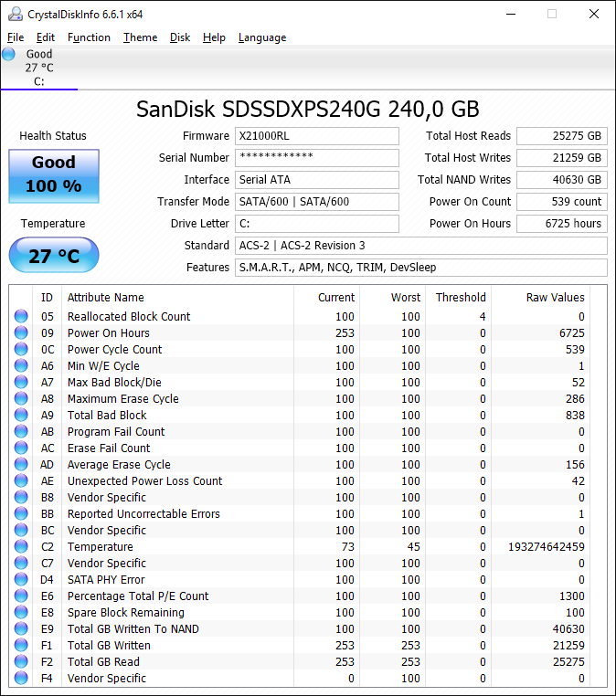Select the Maximum Erase Cycle raw value 286

coord(575,399)
